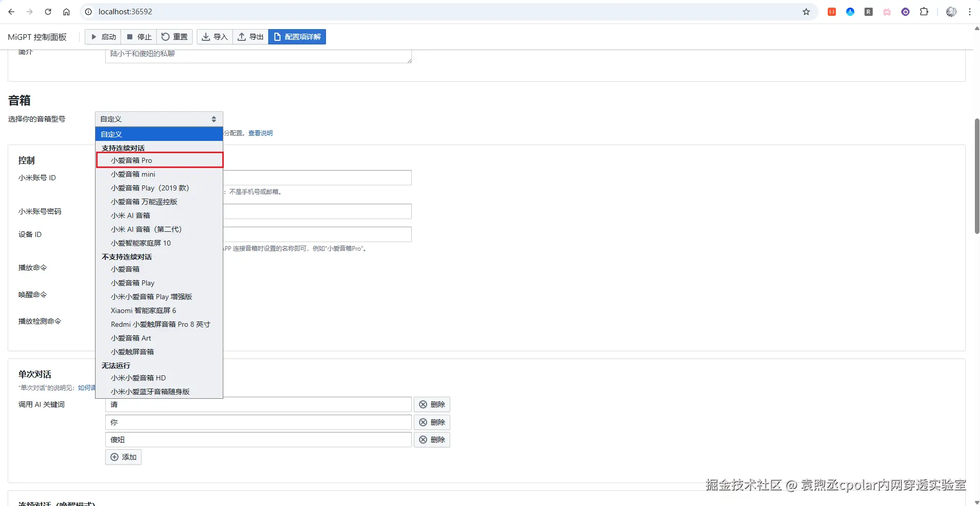Choose 小爱音箱 Art option

(x=159, y=338)
